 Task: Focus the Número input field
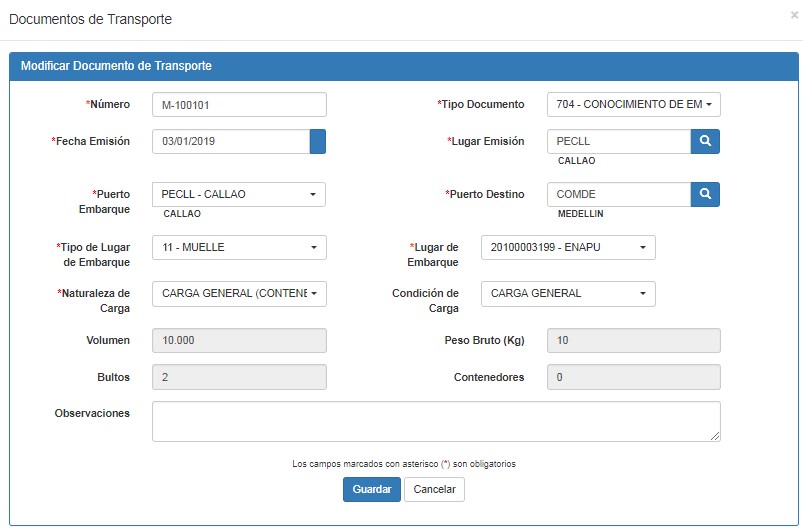239,104
